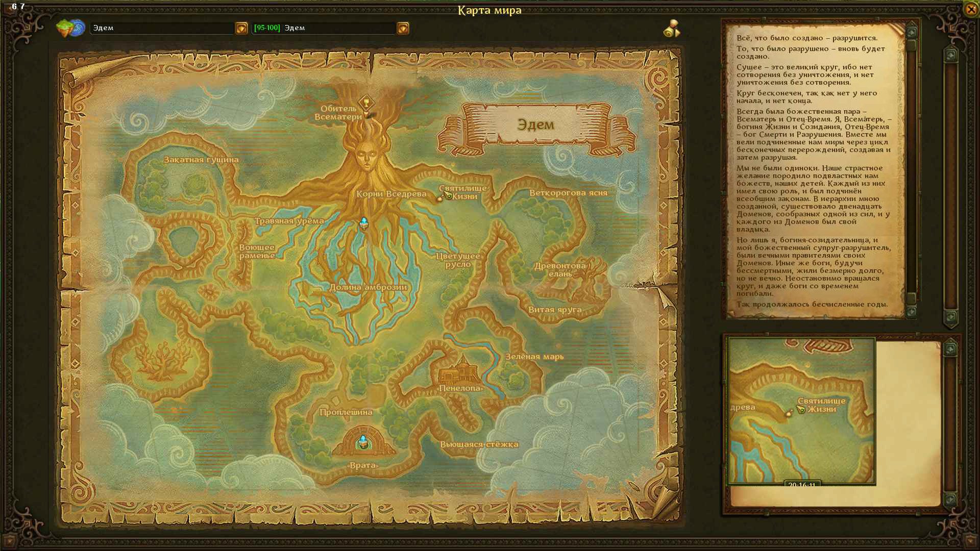The image size is (980, 551).
Task: Open the first Эдем world dropdown
Action: 241,28
